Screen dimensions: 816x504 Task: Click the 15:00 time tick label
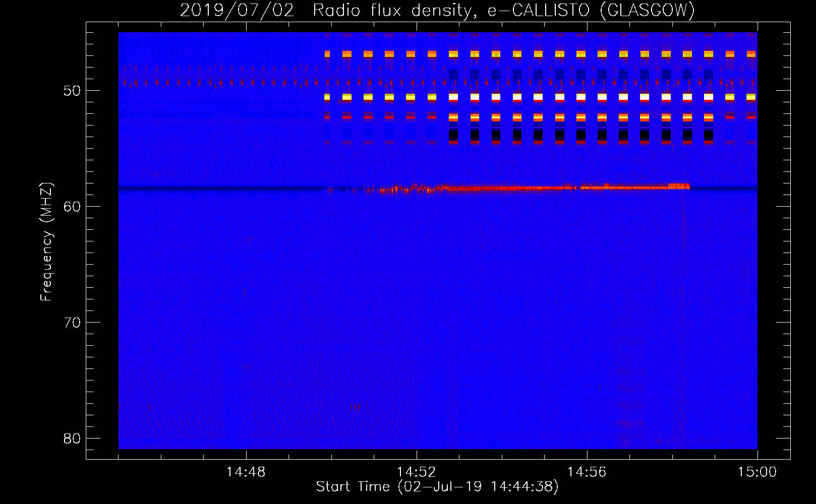[x=757, y=472]
